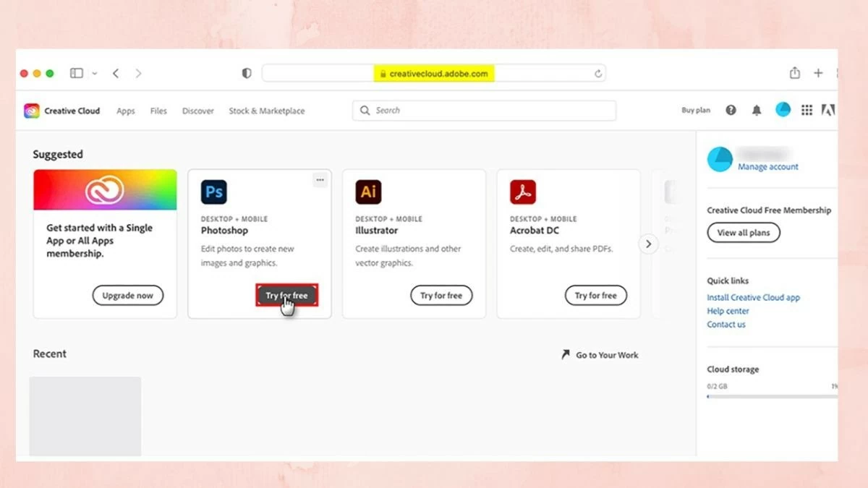This screenshot has width=868, height=488.
Task: Click the Upgrade now button
Action: [x=128, y=296]
